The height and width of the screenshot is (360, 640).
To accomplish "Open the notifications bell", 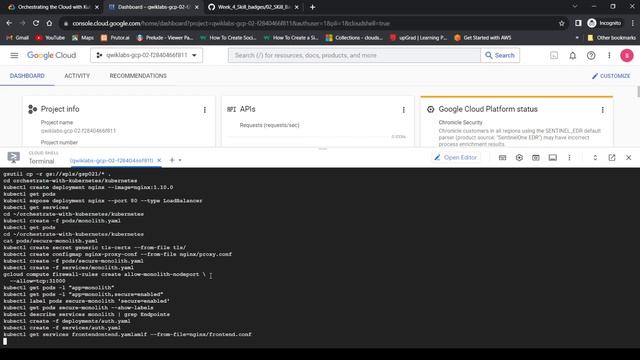I will point(573,56).
